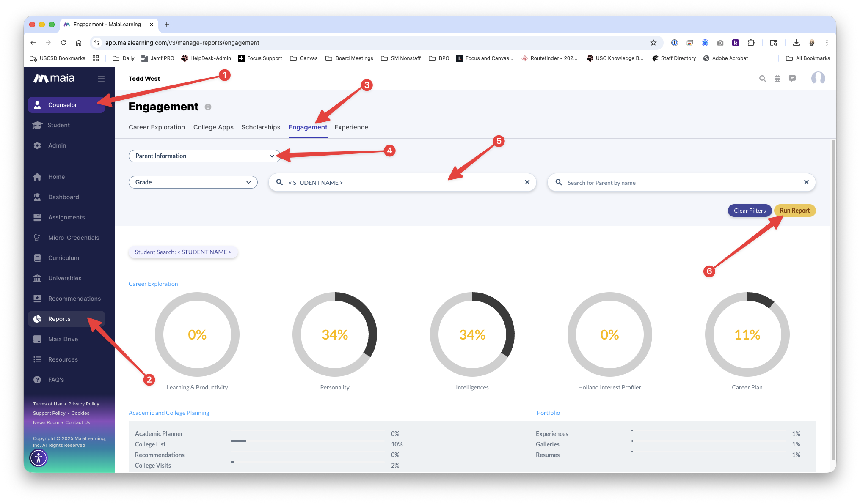Click the user profile avatar
This screenshot has height=504, width=860.
point(818,78)
